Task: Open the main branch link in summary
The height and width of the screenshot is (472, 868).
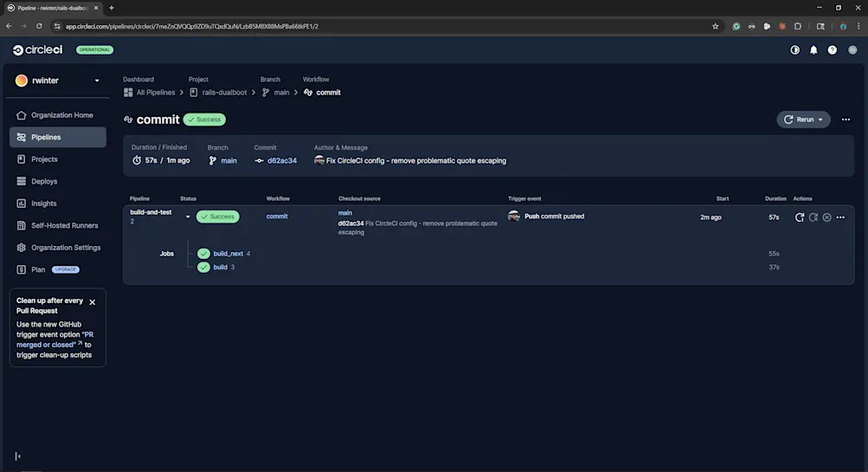Action: [x=228, y=161]
